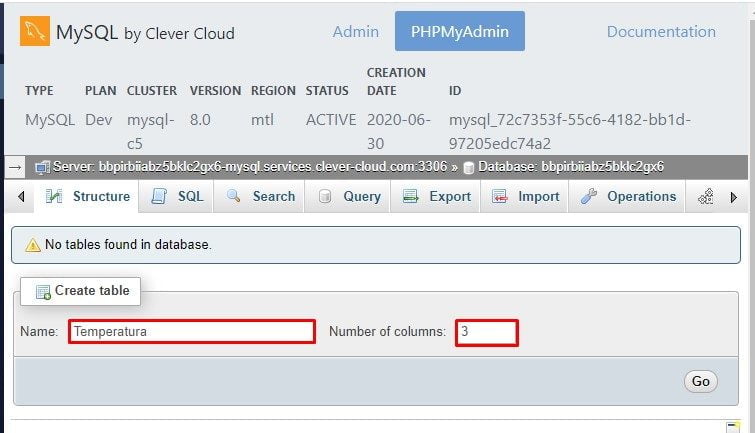The height and width of the screenshot is (433, 755).
Task: Expand the navigation panel arrow button
Action: pyautogui.click(x=15, y=167)
